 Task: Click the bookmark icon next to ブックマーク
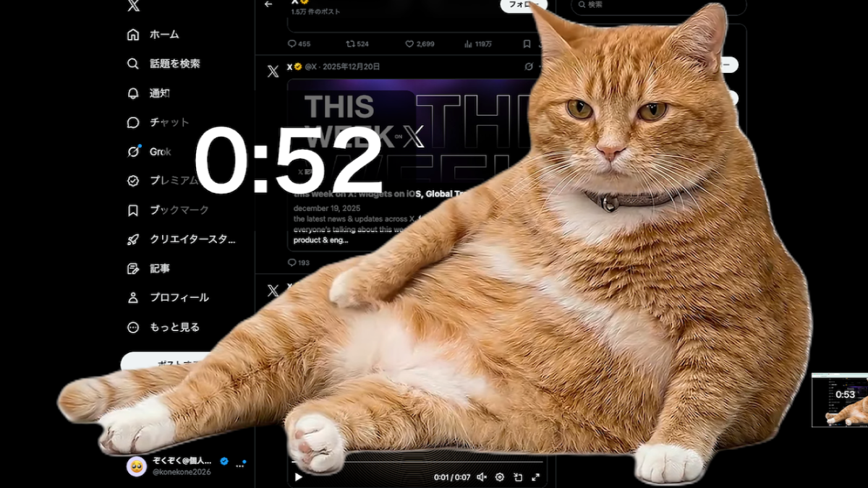tap(133, 210)
